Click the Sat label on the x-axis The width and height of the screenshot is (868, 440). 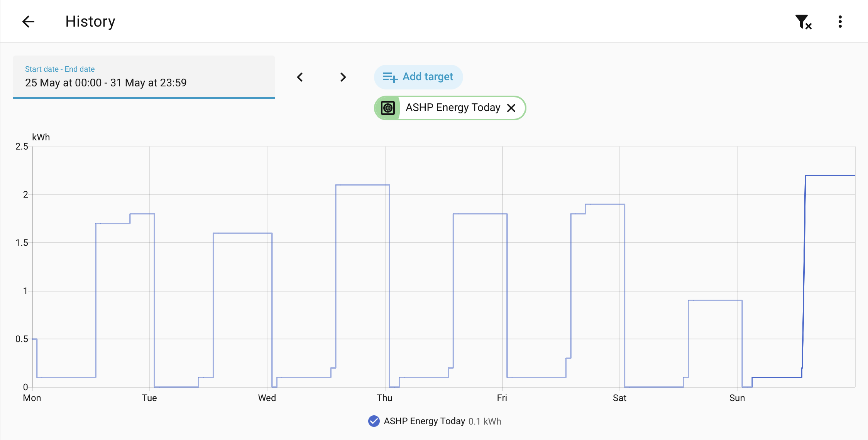click(x=619, y=398)
